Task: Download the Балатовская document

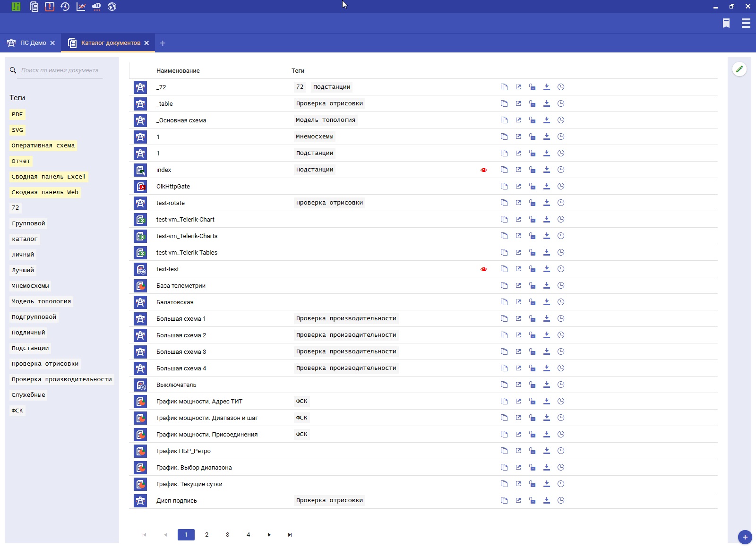Action: coord(547,302)
